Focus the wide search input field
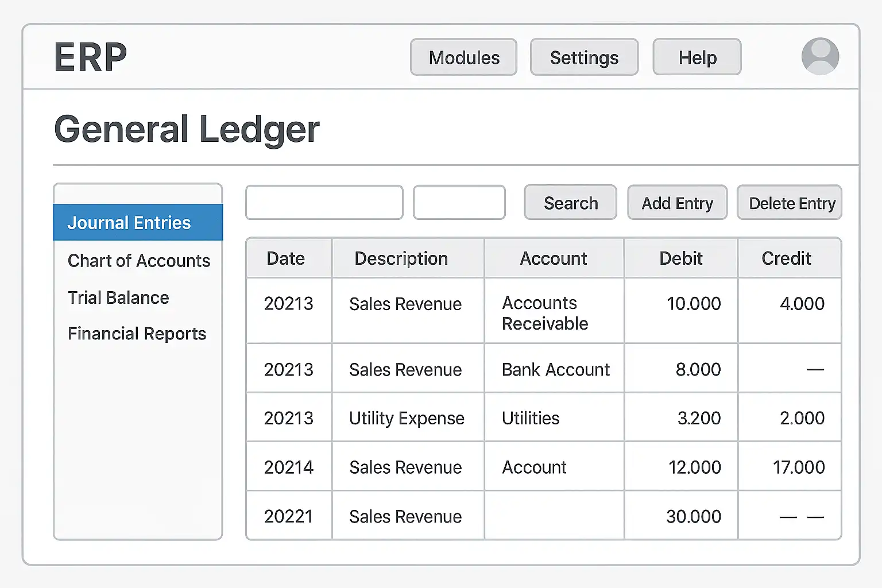Screen dimensions: 882x588 pos(324,203)
